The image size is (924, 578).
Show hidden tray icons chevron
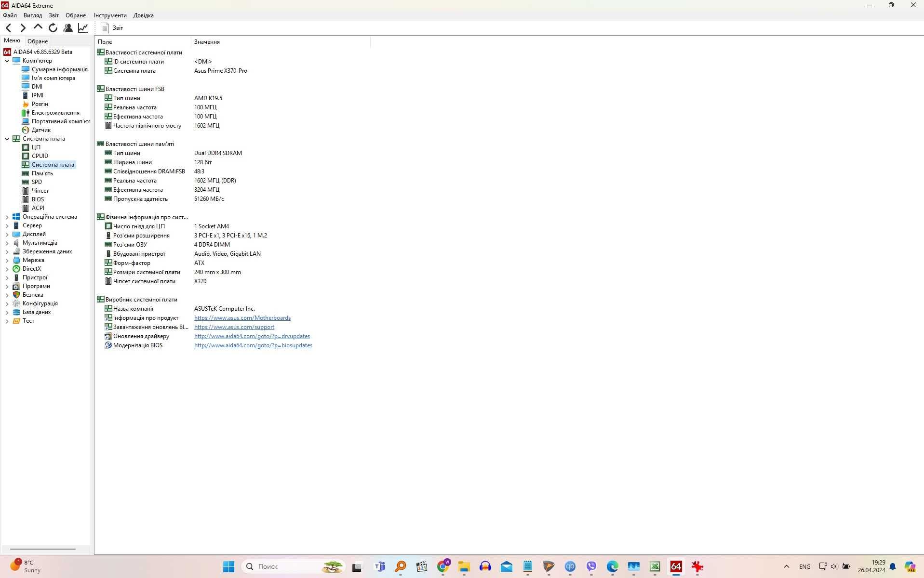786,566
